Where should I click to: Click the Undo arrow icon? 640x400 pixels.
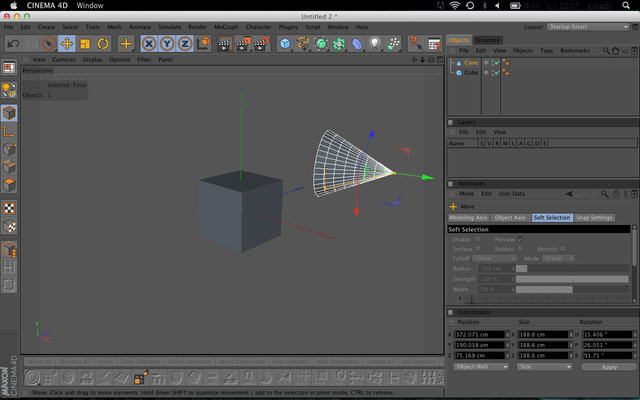pos(13,44)
